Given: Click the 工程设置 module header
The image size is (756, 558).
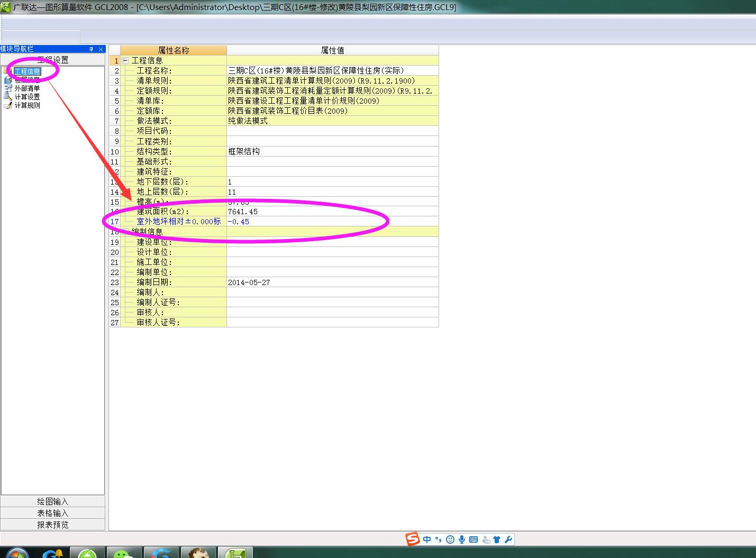Looking at the screenshot, I should 53,60.
